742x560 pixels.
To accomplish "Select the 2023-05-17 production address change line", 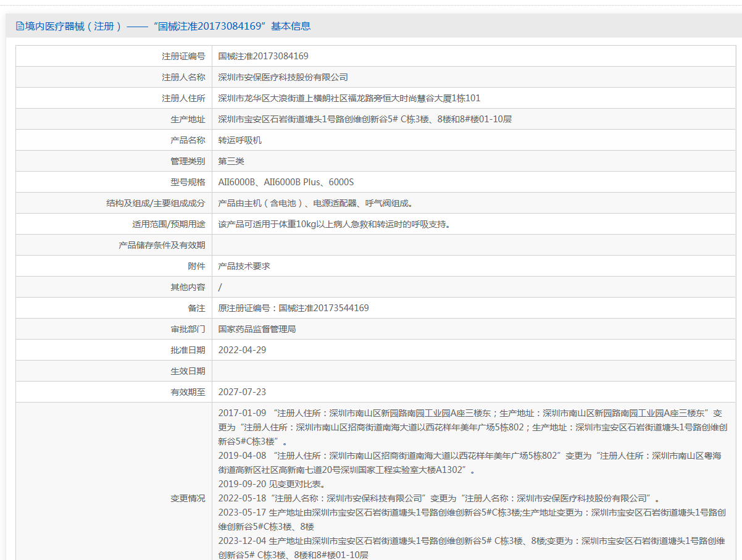I will (472, 519).
